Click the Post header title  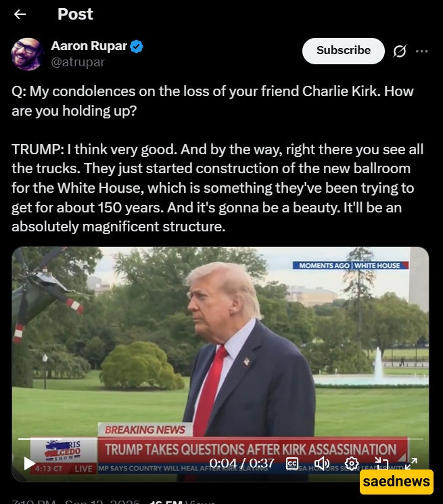click(75, 14)
